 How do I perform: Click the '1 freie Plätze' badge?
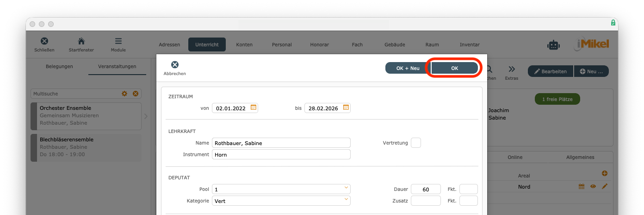click(x=557, y=99)
